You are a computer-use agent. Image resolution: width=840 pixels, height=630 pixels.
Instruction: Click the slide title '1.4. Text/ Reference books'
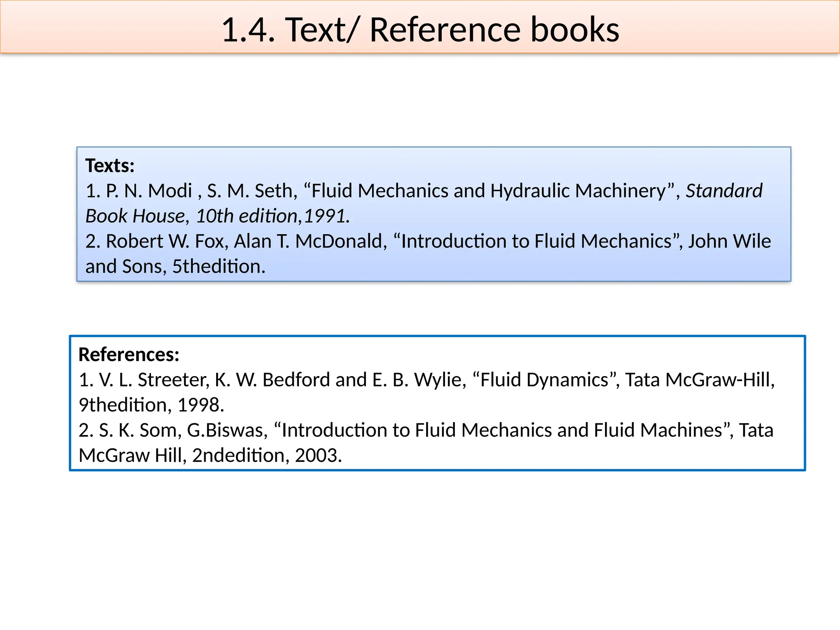(x=420, y=30)
